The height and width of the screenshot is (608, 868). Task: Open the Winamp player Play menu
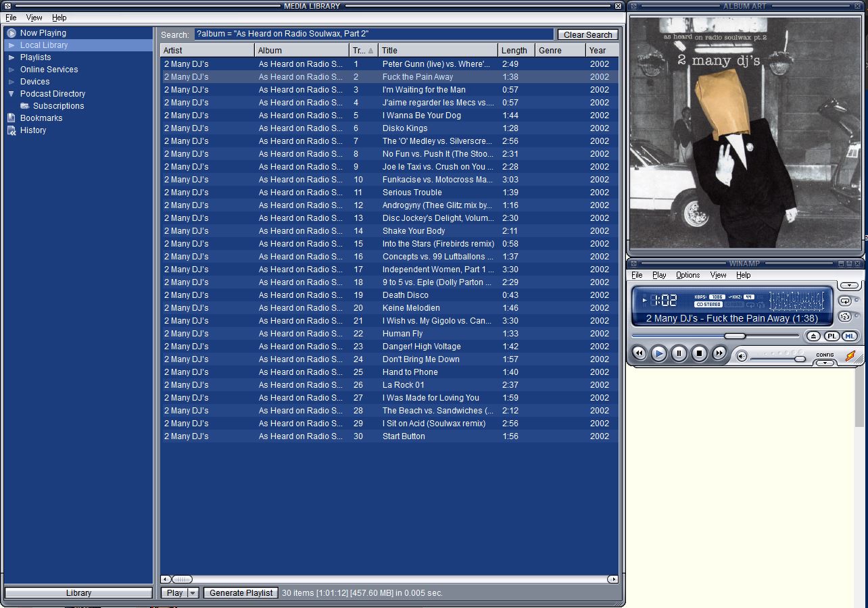[x=659, y=275]
